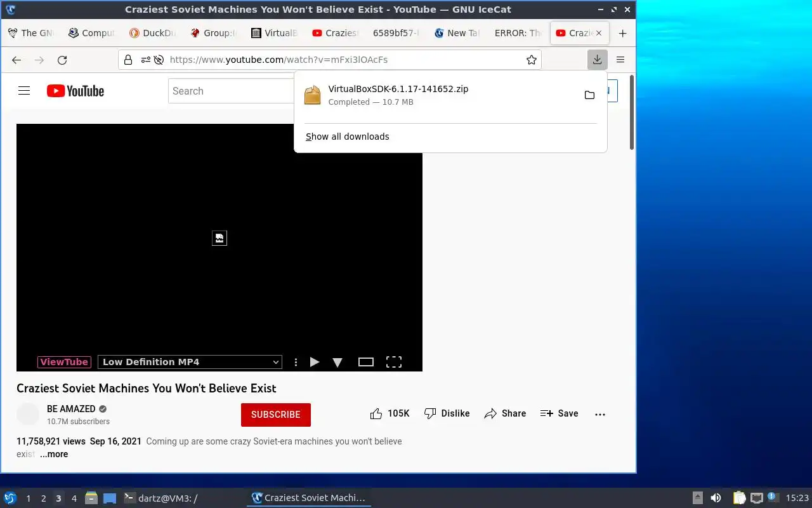Open the BE AMAZED channel name
The height and width of the screenshot is (508, 812).
click(71, 409)
